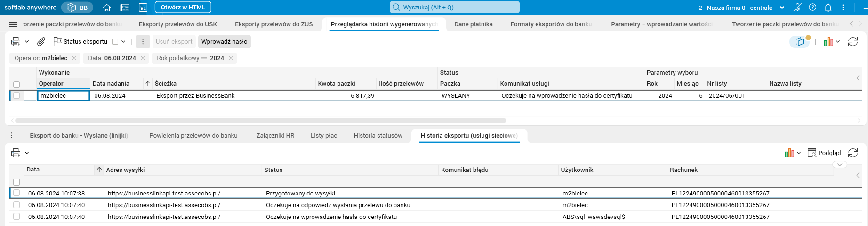
Task: Click the BC icon in header
Action: [x=143, y=8]
